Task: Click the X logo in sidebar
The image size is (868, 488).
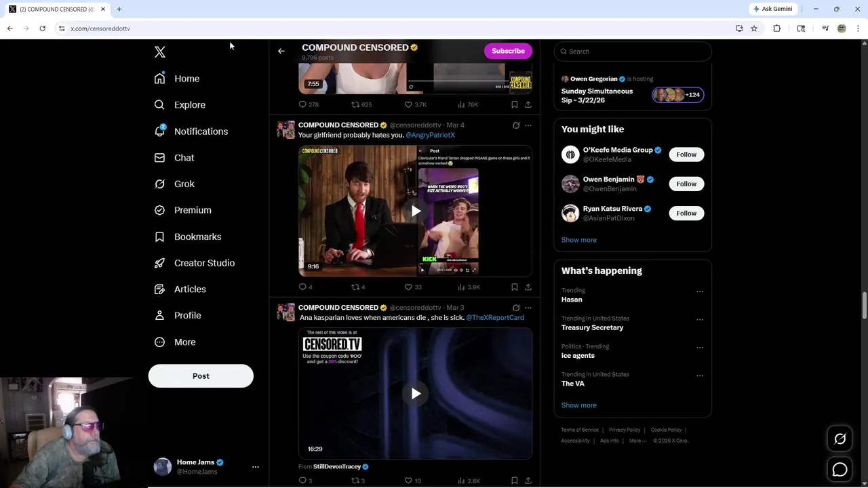Action: point(160,52)
